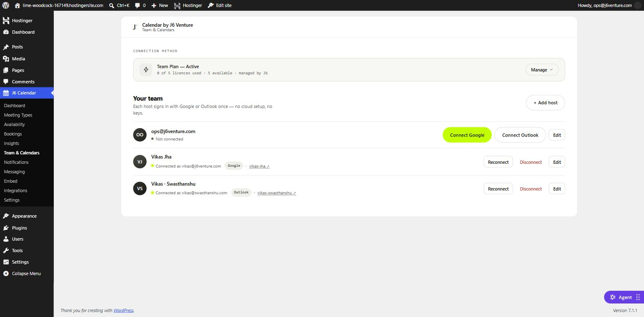Click the OO avatar for ops@j6venture.com
This screenshot has width=644, height=317.
click(x=140, y=135)
